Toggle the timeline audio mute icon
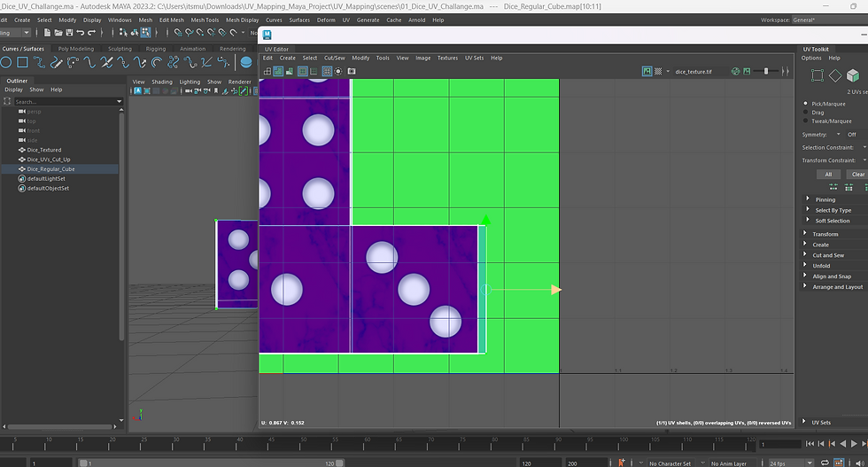Viewport: 868px width, 467px height. [859, 463]
